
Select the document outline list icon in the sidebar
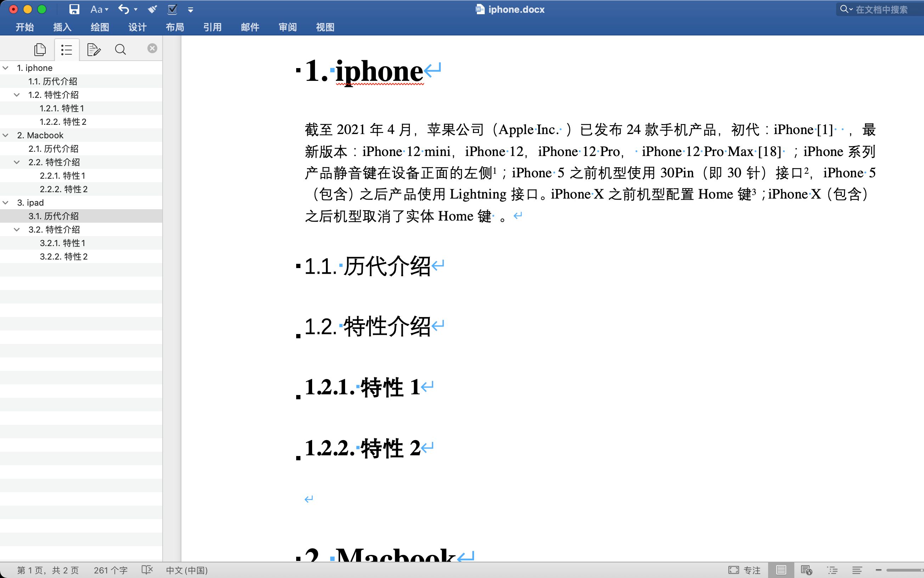67,49
